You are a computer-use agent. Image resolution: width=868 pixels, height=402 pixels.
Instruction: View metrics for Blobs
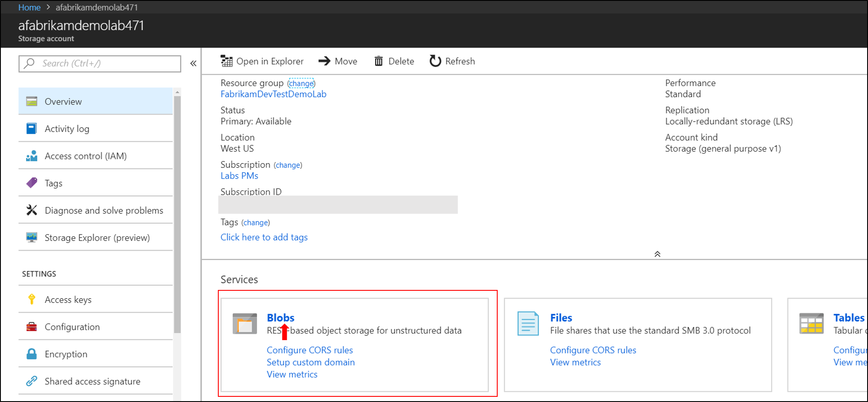[x=292, y=374]
